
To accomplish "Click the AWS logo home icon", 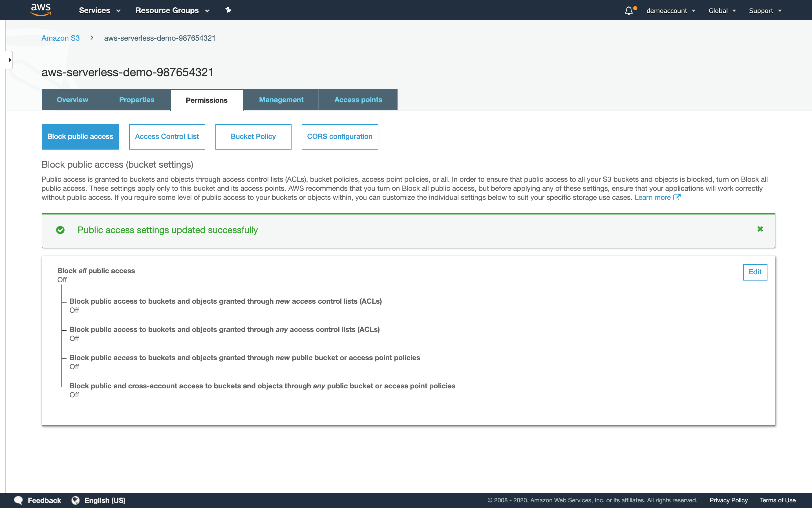I will pyautogui.click(x=41, y=10).
